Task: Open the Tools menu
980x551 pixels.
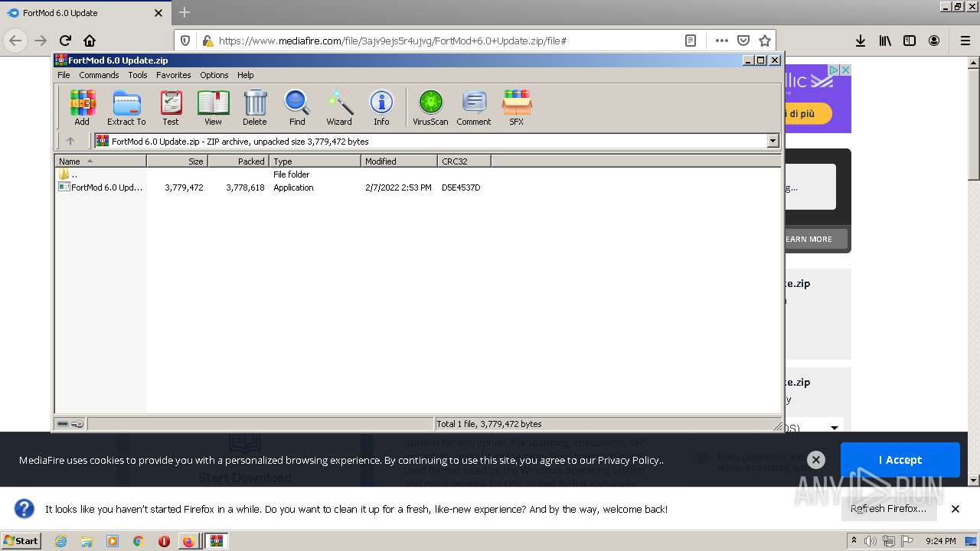Action: point(138,75)
